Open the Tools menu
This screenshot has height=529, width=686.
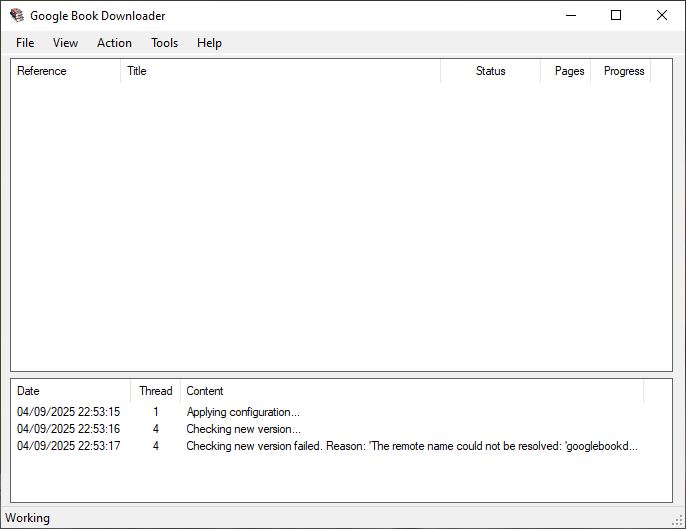coord(164,43)
